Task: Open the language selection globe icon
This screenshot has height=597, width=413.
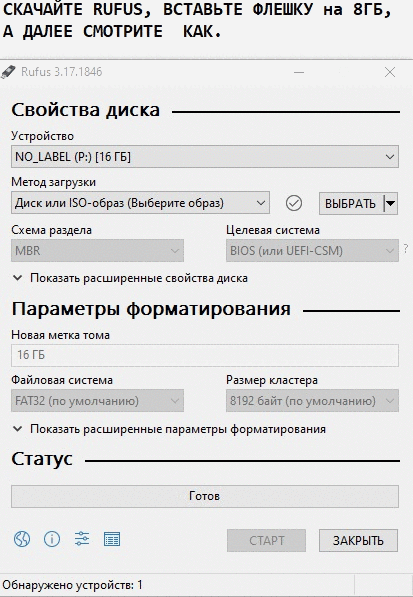Action: click(x=22, y=539)
